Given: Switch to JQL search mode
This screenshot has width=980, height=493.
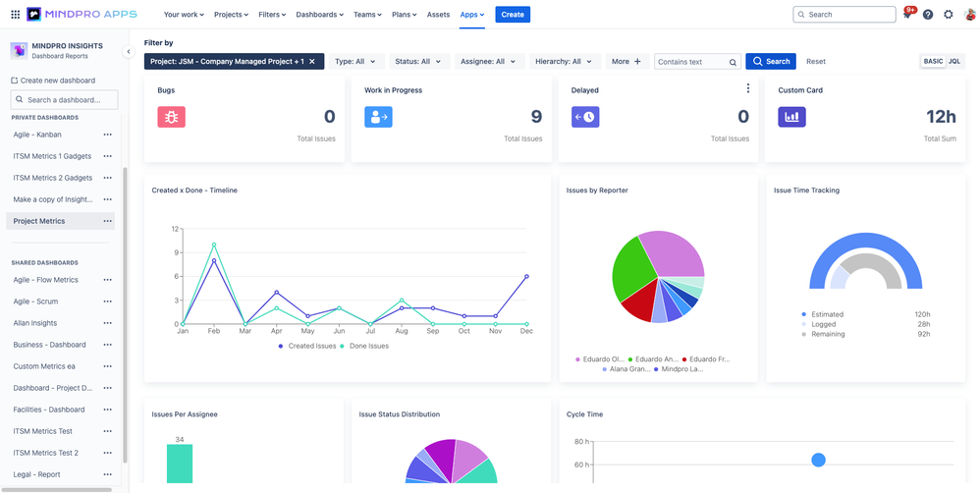Looking at the screenshot, I should [x=954, y=61].
